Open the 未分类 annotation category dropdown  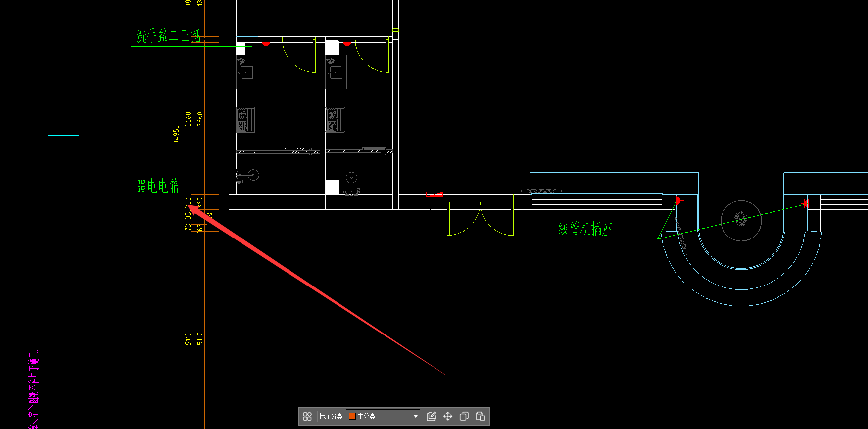383,416
